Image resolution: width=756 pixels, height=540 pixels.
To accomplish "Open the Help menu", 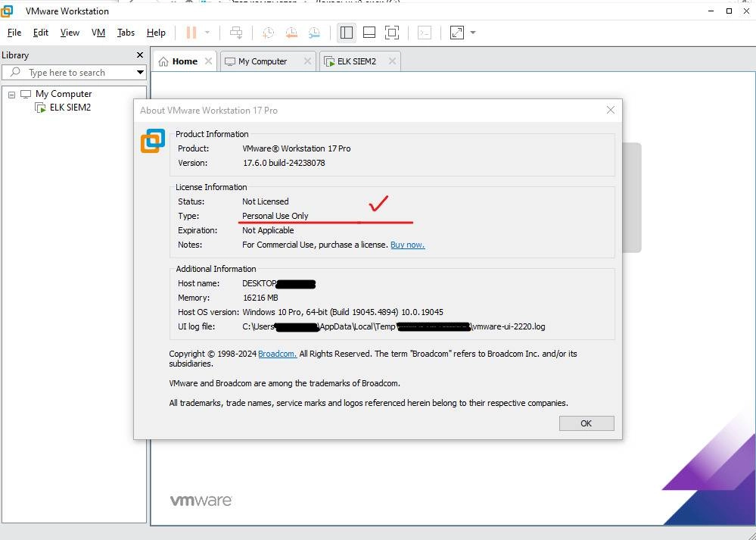I will pyautogui.click(x=156, y=33).
